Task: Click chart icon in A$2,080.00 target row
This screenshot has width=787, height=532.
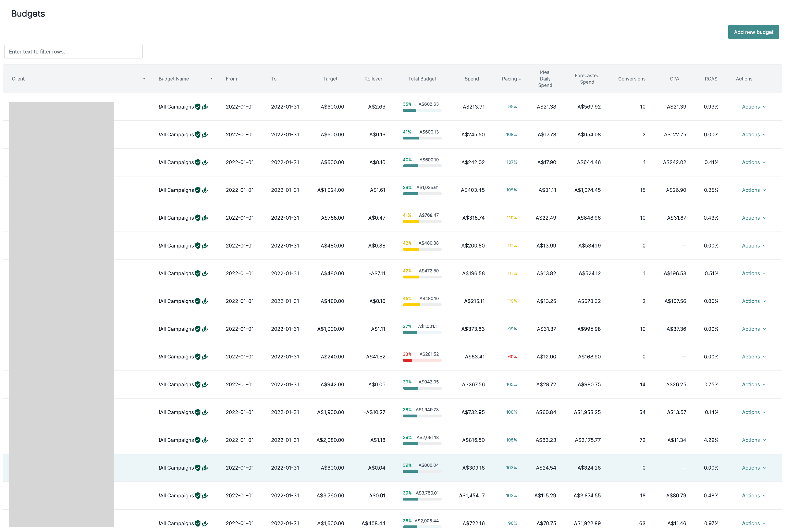Action: [205, 440]
